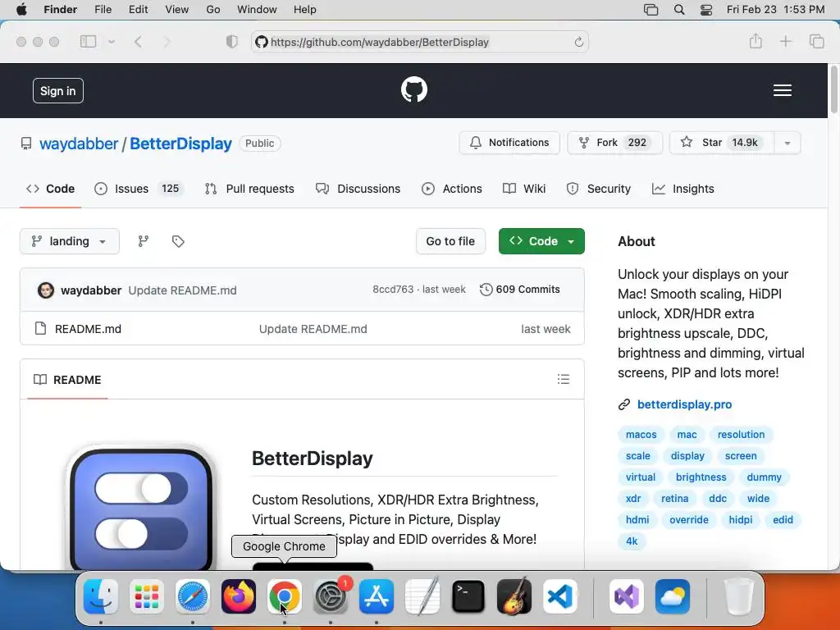Click the 8ccd763 commit hash

393,290
